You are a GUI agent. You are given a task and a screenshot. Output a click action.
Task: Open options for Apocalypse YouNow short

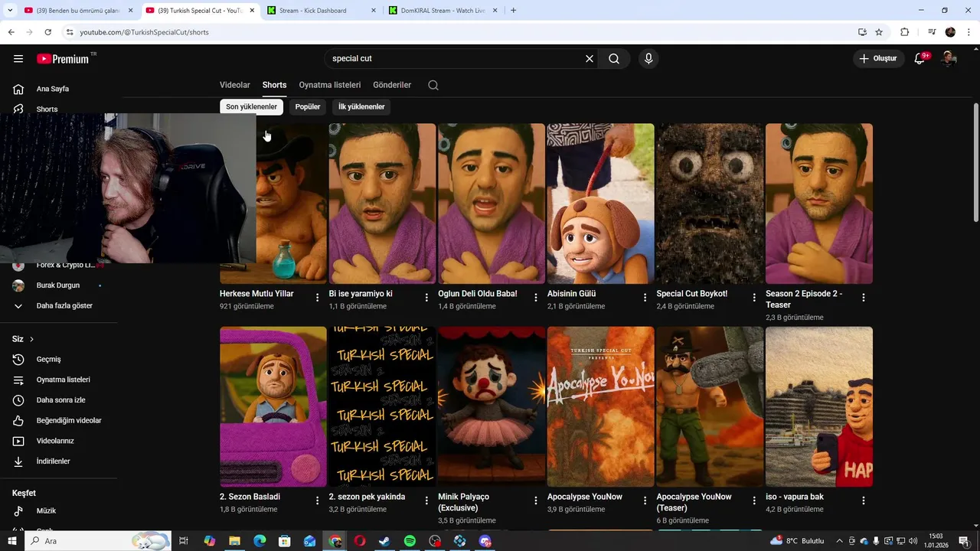pyautogui.click(x=645, y=500)
